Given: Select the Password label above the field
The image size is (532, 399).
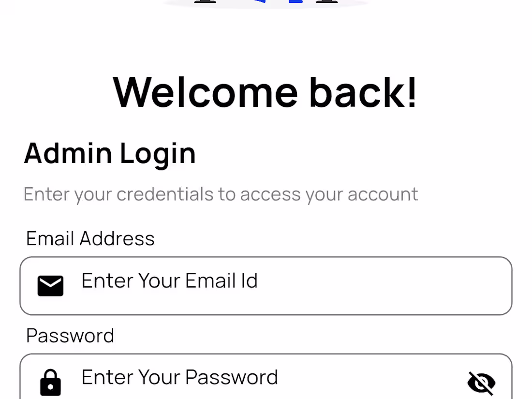Looking at the screenshot, I should coord(70,336).
